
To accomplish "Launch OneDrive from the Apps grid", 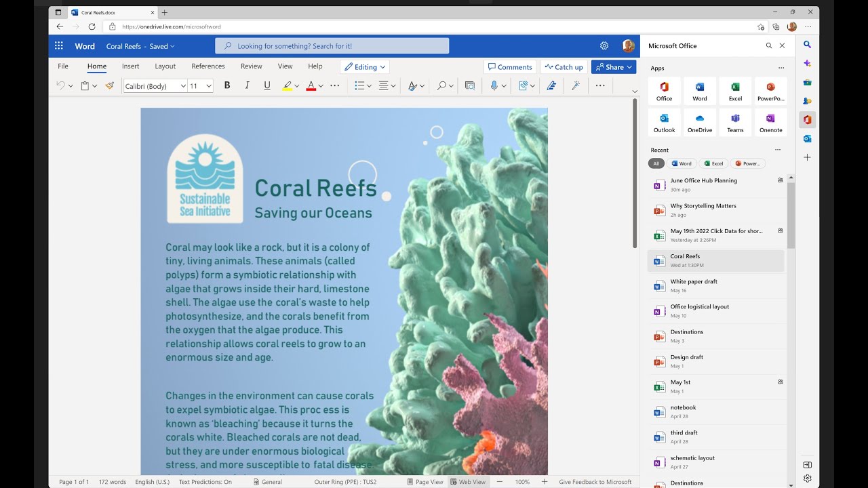I will 700,122.
